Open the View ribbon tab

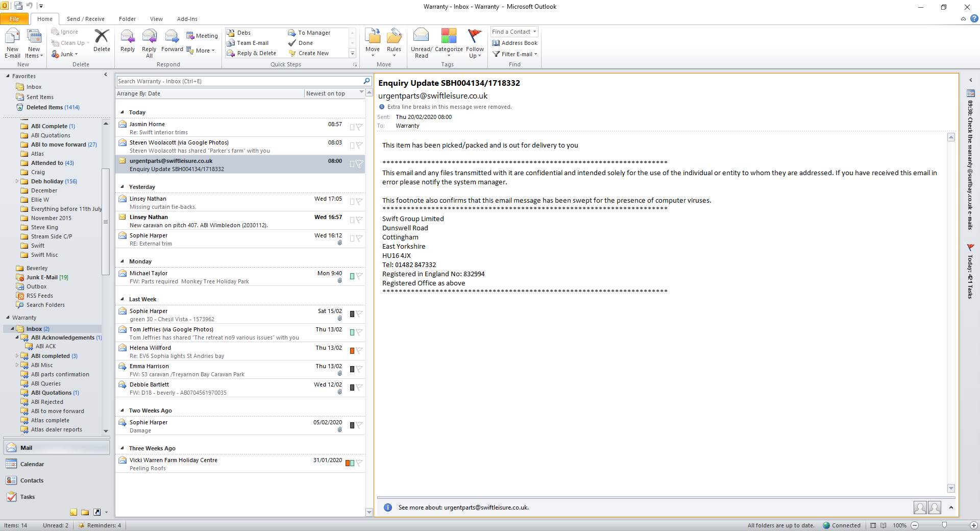[156, 19]
